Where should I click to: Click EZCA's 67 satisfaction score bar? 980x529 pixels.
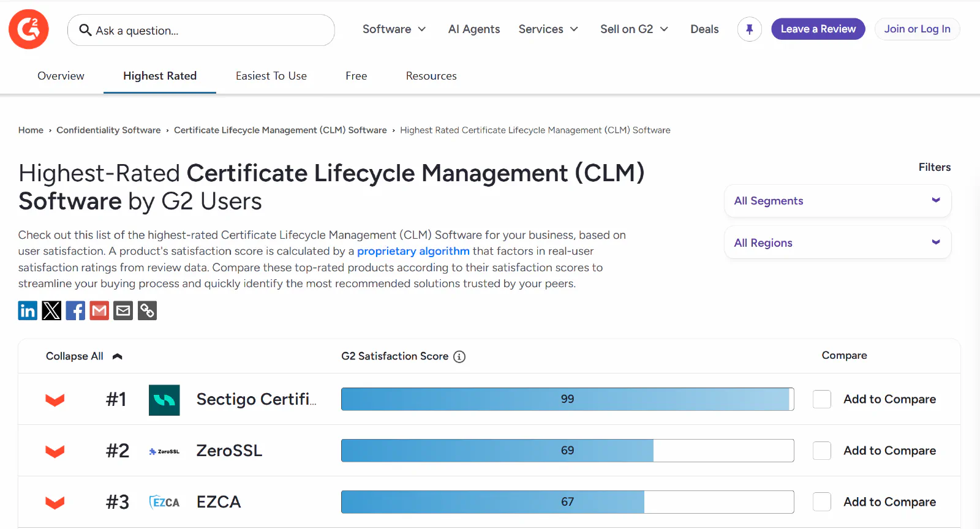point(567,502)
